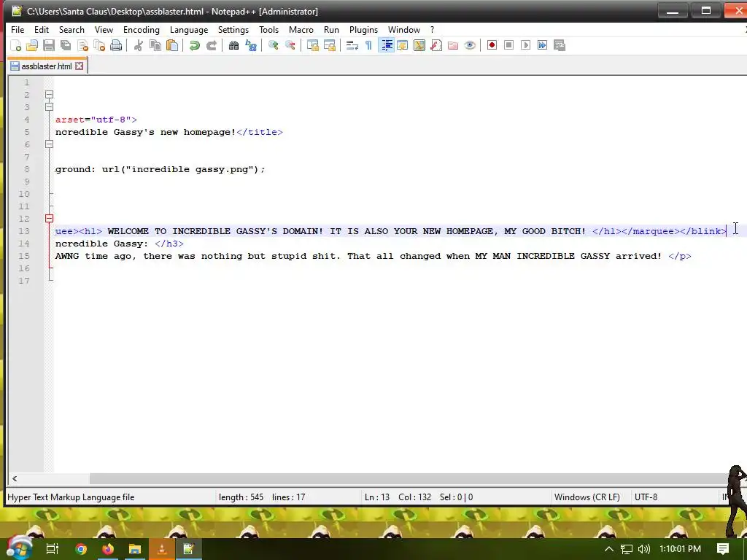
Task: Select the assblaster.html tab
Action: tap(46, 66)
